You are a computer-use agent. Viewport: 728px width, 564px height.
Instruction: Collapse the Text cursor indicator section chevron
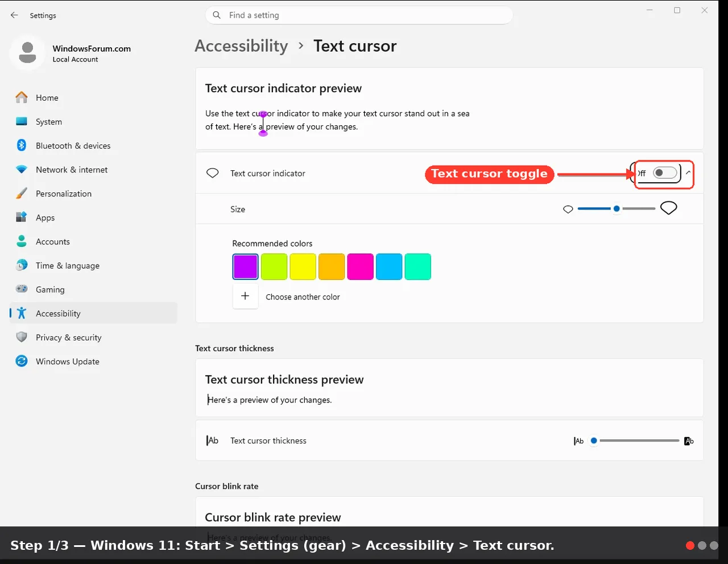688,172
